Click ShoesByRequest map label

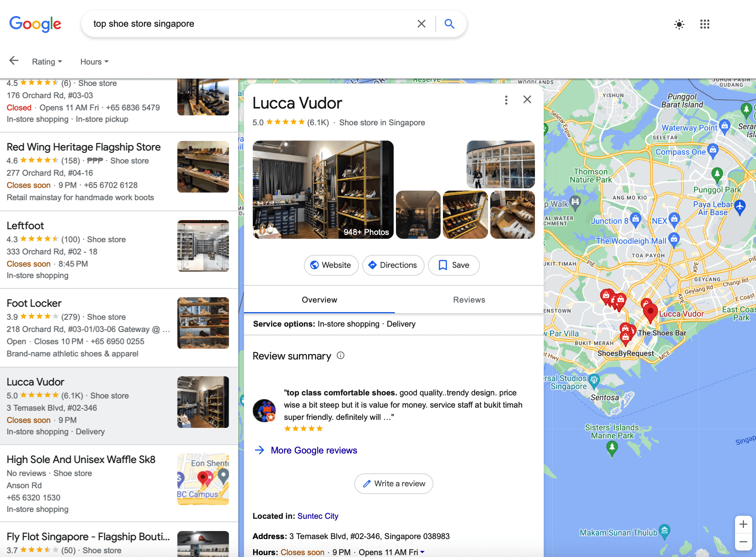tap(625, 353)
